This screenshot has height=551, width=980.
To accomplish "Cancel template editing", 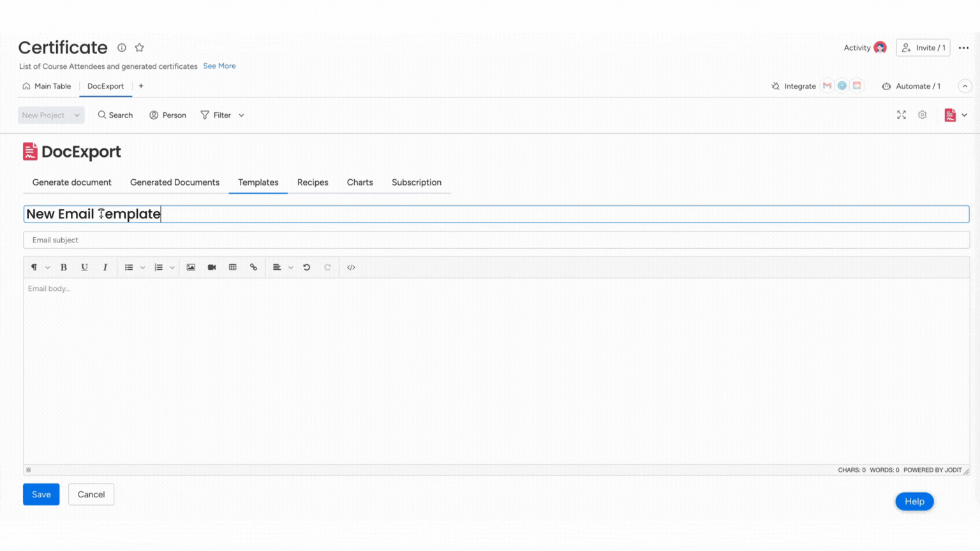I will (91, 494).
